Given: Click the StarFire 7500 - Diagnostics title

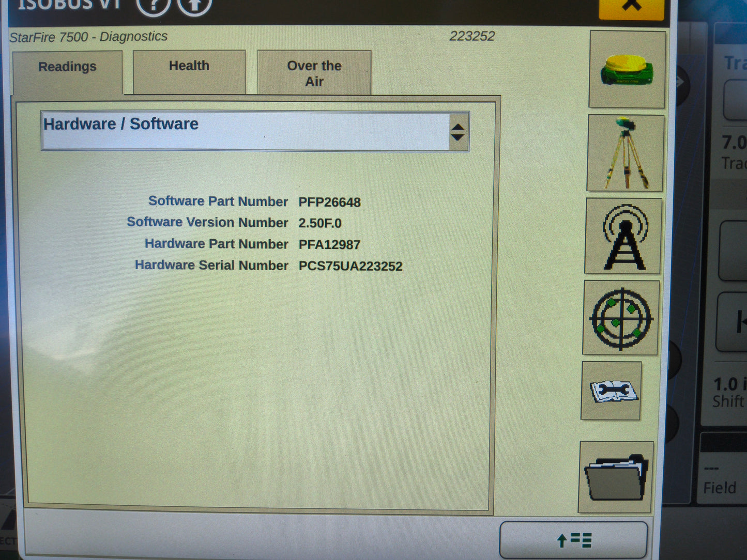Looking at the screenshot, I should [x=88, y=37].
